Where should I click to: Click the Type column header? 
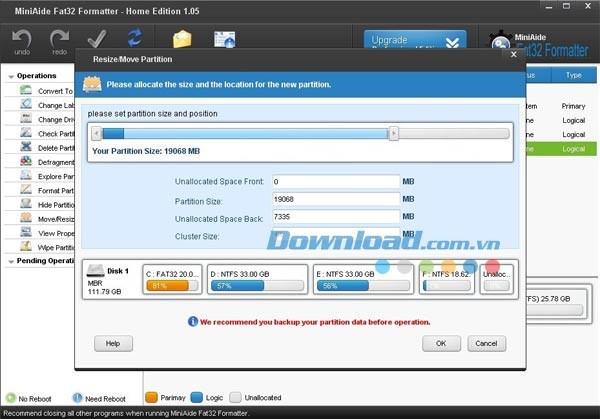(x=573, y=75)
